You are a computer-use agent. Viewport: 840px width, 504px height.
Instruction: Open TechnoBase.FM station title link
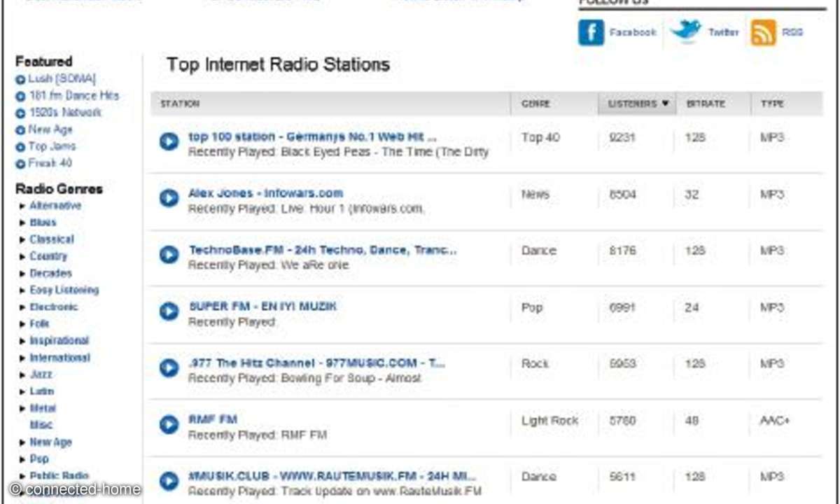(x=323, y=250)
